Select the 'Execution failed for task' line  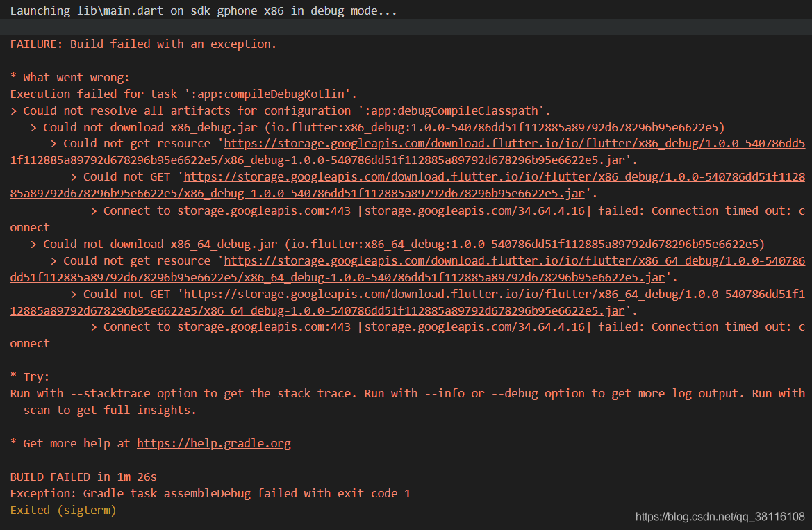(x=183, y=94)
